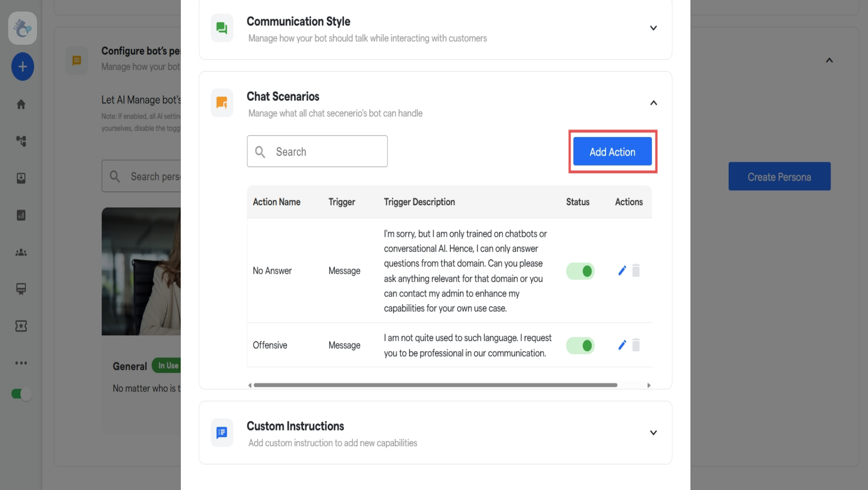
Task: Delete the Offensive action with trash icon
Action: 636,345
